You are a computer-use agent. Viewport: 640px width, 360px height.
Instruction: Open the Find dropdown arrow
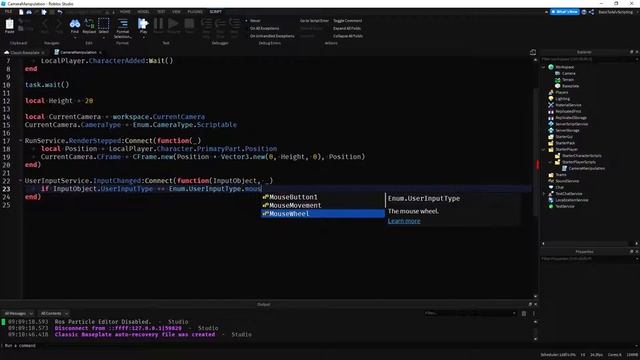pyautogui.click(x=75, y=38)
